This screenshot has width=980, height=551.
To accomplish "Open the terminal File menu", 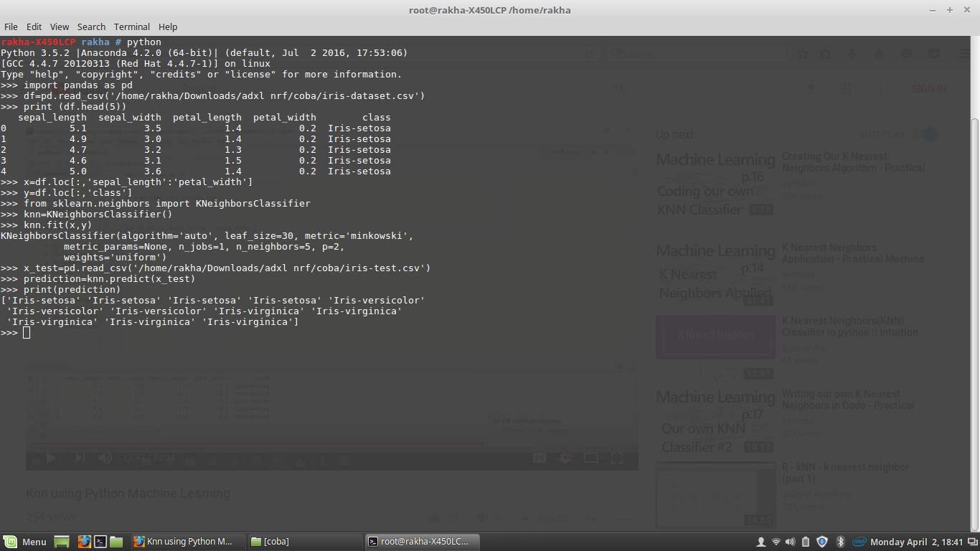I will pos(11,27).
